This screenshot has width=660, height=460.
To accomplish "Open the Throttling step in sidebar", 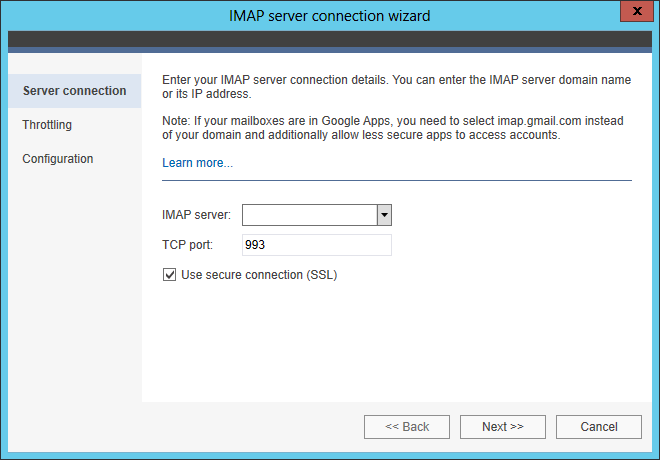I will point(47,125).
